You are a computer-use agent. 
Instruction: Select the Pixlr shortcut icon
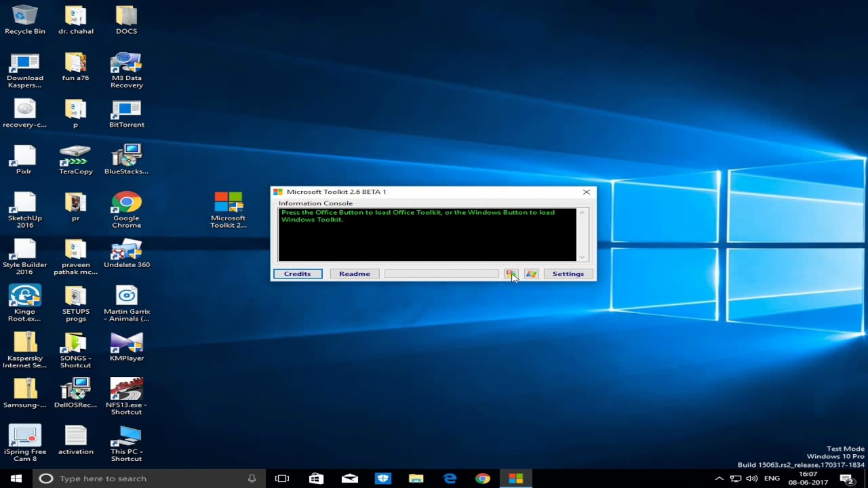25,160
